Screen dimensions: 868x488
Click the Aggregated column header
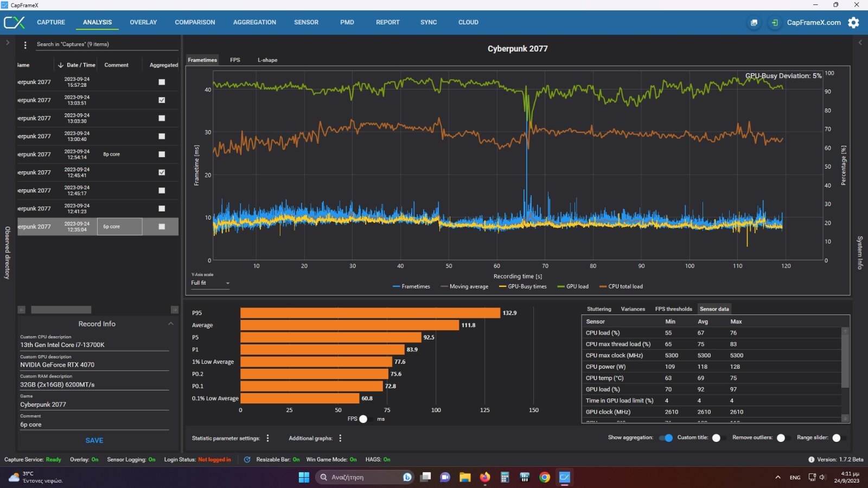click(x=164, y=65)
